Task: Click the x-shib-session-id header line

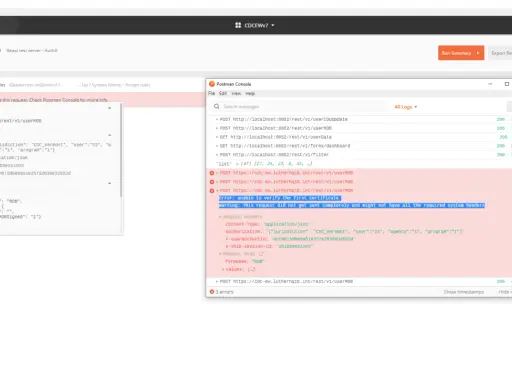Action: tap(269, 246)
